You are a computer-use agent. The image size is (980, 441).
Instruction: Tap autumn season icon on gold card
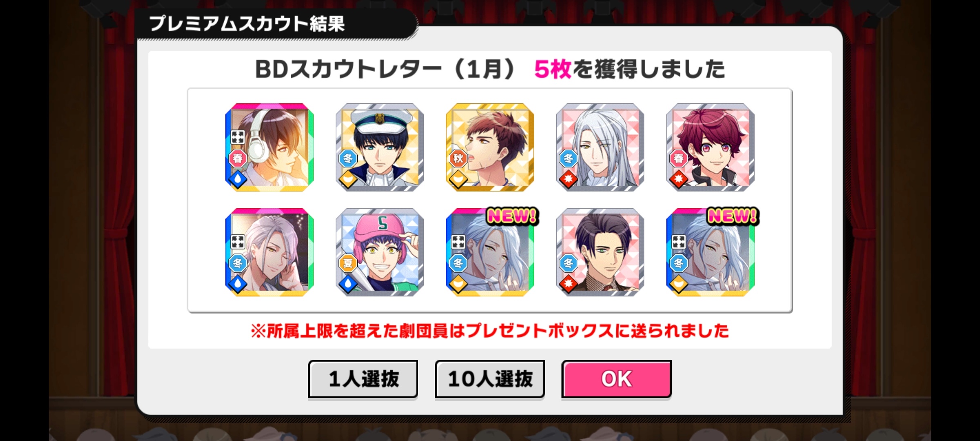458,158
